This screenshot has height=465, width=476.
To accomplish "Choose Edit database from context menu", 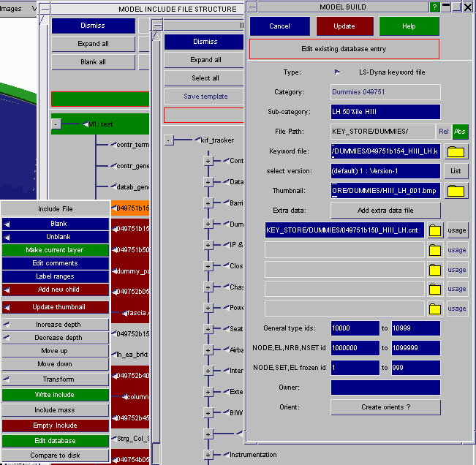I will (x=55, y=441).
